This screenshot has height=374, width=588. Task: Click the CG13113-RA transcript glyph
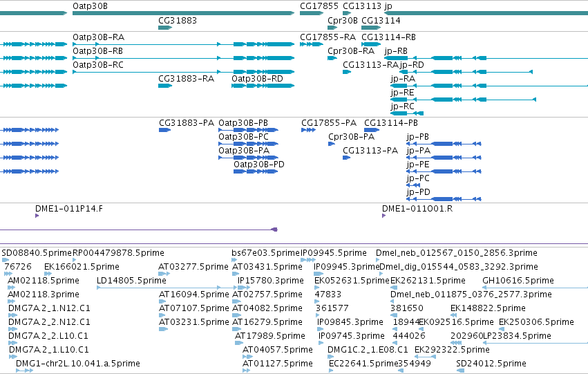click(x=346, y=72)
